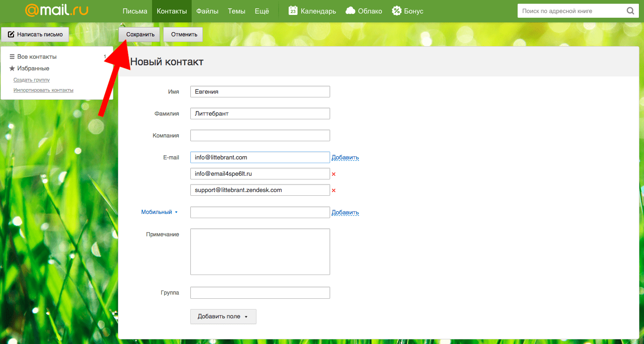Remove the info@email4spe6lt.ru email with red X
This screenshot has width=644, height=344.
click(333, 174)
